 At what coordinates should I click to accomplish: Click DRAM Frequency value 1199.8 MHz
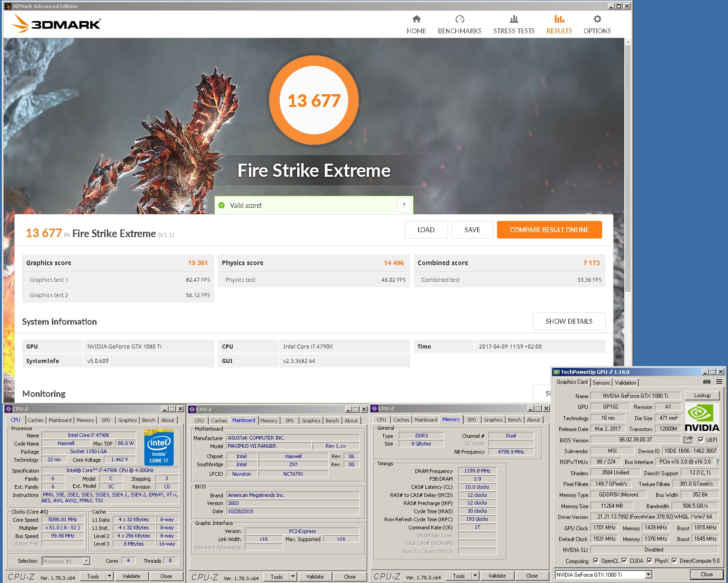[x=477, y=471]
